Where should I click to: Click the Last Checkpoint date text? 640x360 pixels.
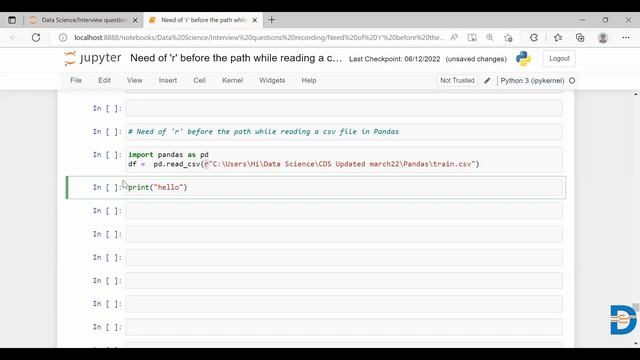coord(395,59)
